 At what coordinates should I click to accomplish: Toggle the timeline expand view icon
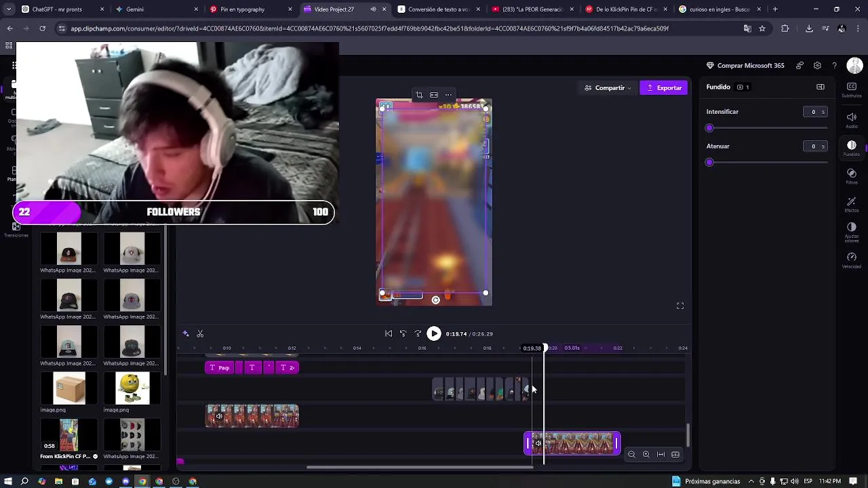coord(675,455)
